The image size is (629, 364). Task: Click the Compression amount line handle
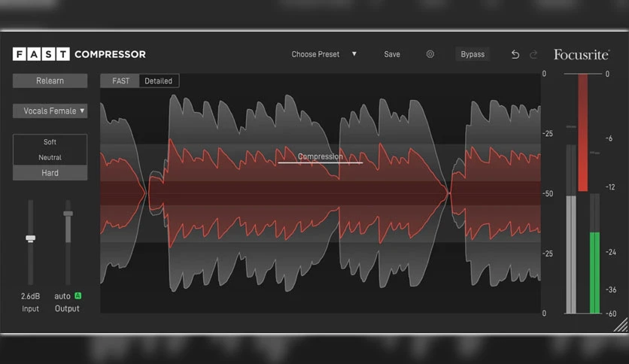321,162
